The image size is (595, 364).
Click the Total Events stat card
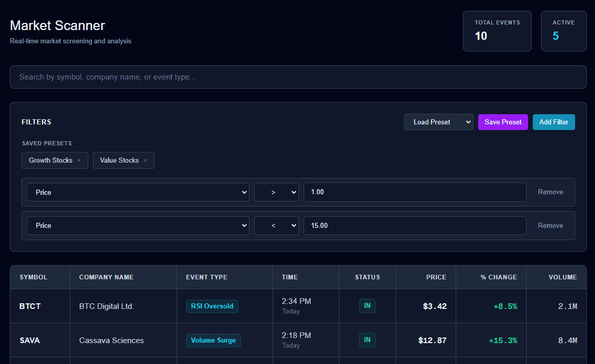[497, 31]
